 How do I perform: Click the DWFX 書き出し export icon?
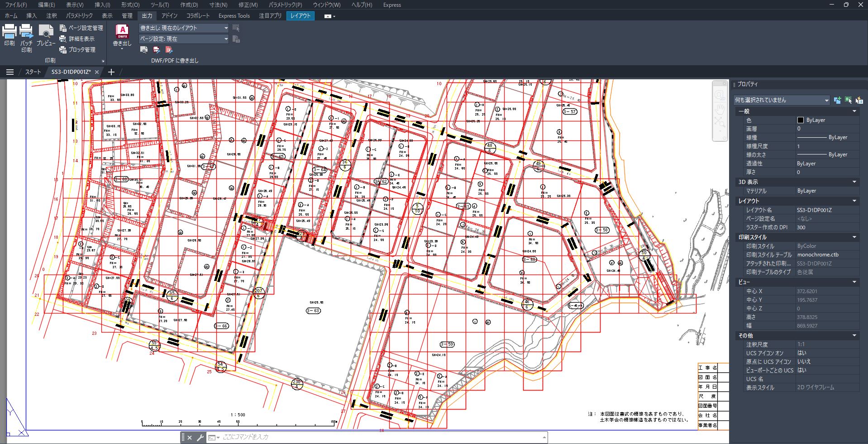tap(122, 32)
